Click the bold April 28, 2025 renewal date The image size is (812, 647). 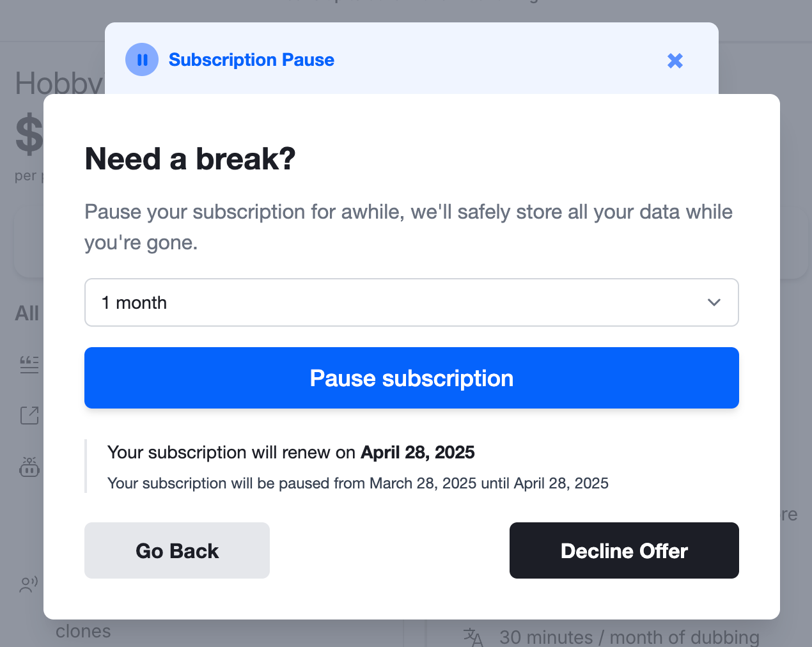(418, 452)
